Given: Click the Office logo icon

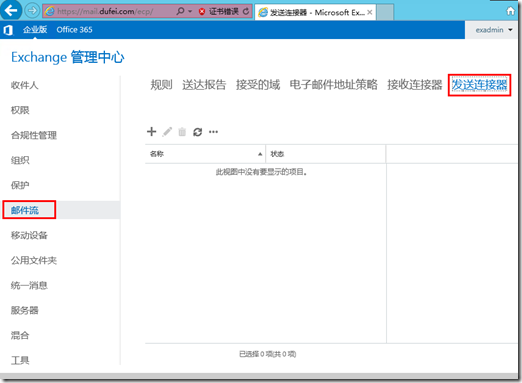Looking at the screenshot, I should 8,30.
